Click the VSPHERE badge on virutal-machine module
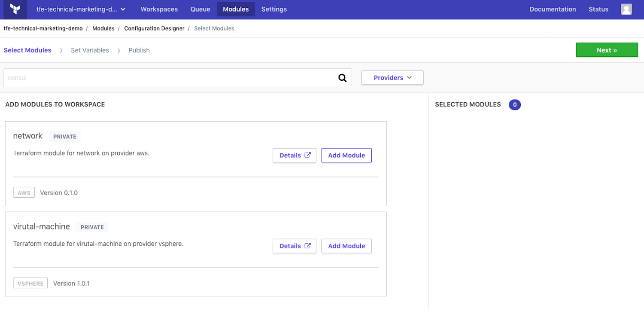Viewport: 644px width, 333px height. pos(30,283)
